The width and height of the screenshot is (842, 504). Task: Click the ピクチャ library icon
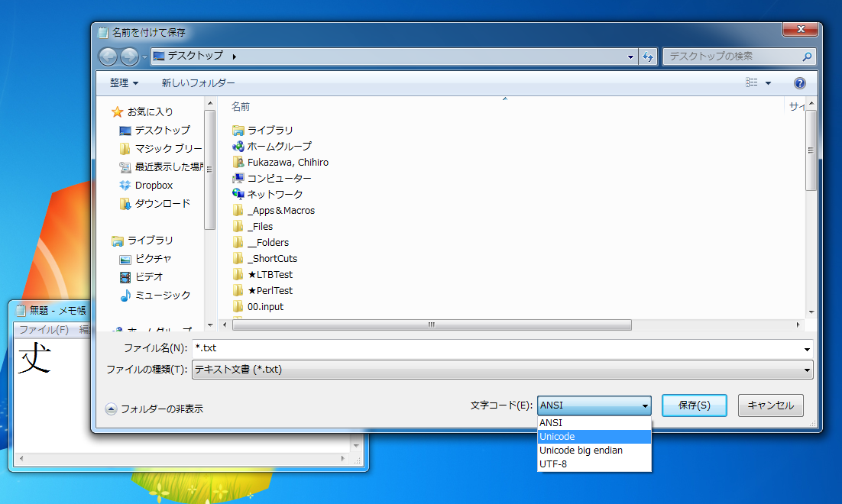point(125,259)
